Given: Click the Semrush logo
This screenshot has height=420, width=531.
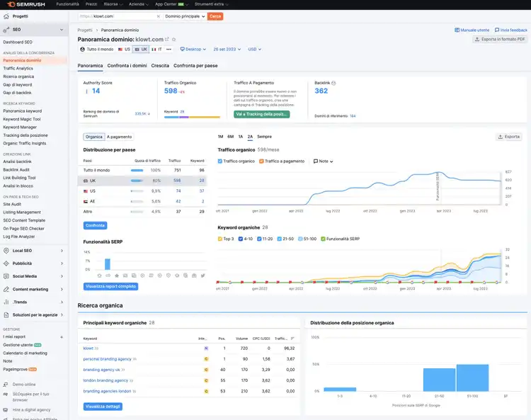Looking at the screenshot, I should coord(26,4).
